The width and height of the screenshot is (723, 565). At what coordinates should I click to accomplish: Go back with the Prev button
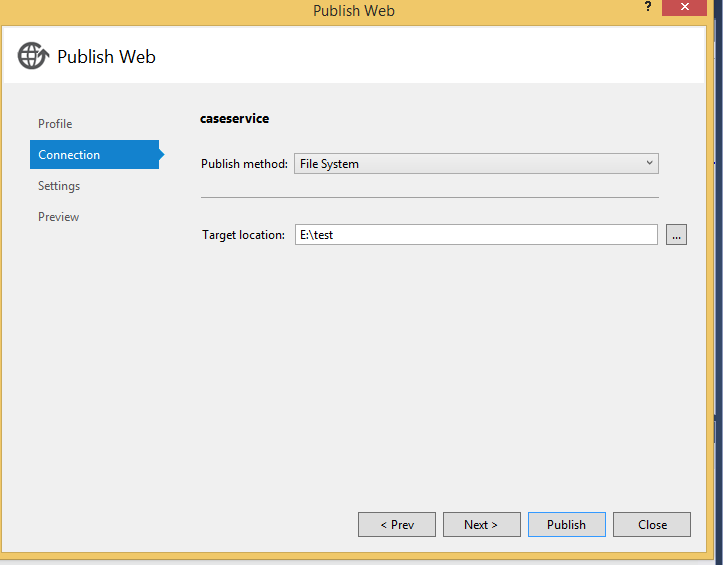[x=397, y=524]
